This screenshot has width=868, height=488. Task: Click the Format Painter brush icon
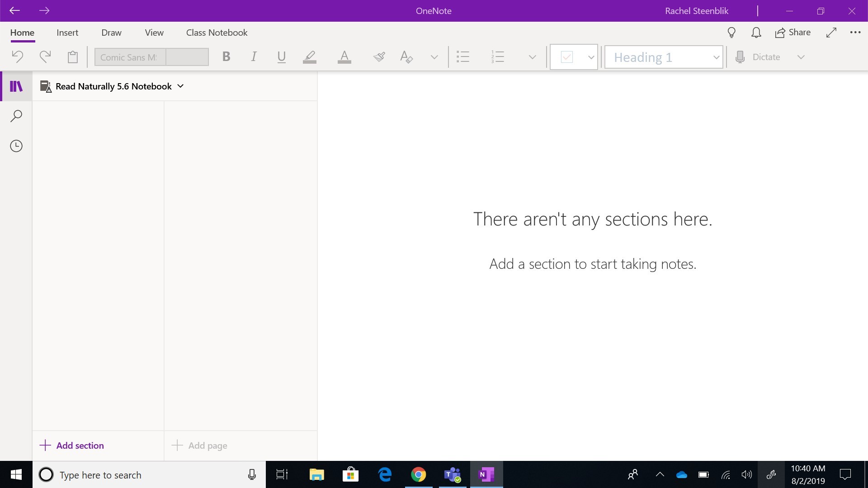(379, 57)
